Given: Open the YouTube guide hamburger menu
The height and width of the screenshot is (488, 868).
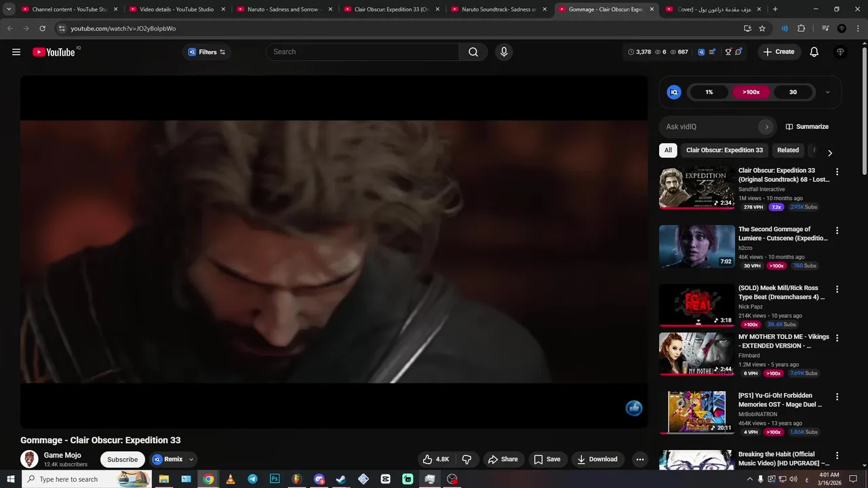Looking at the screenshot, I should 16,52.
